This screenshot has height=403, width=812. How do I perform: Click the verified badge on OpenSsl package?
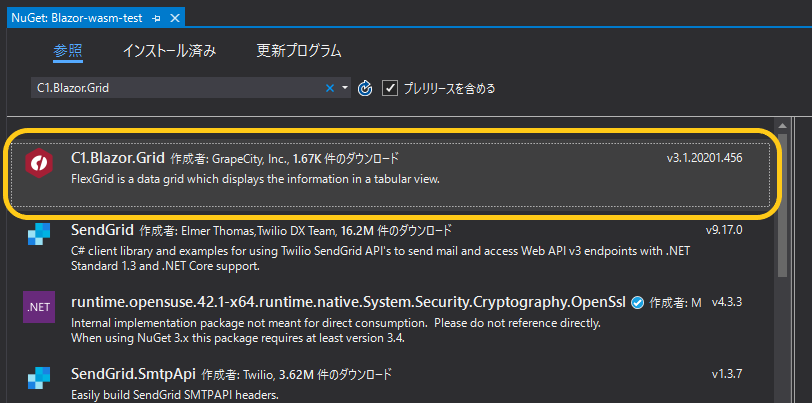click(638, 302)
